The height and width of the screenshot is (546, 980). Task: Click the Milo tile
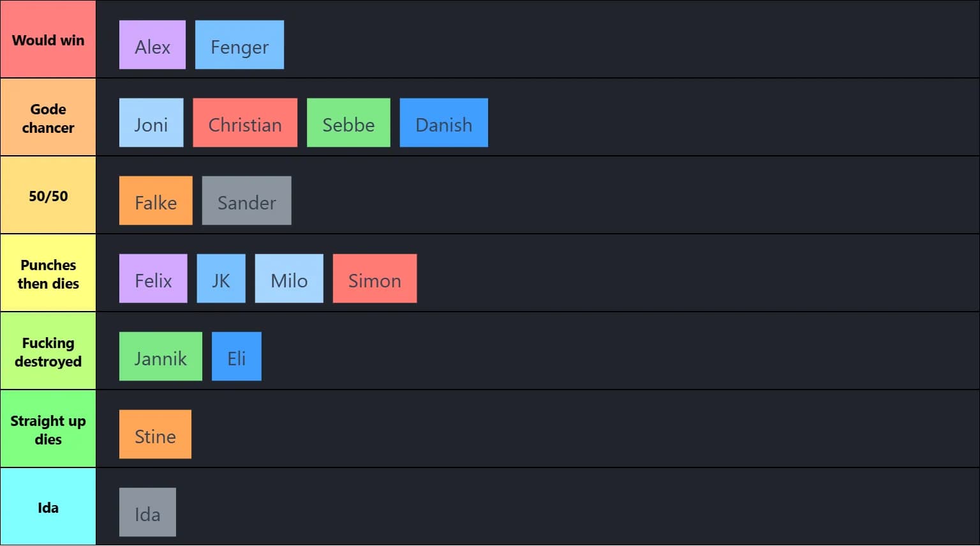[289, 278]
